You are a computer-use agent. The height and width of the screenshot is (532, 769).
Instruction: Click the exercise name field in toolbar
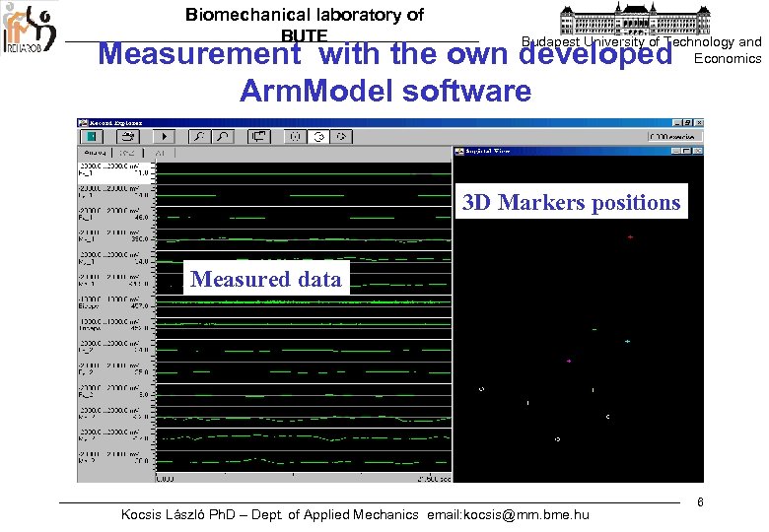pyautogui.click(x=674, y=137)
